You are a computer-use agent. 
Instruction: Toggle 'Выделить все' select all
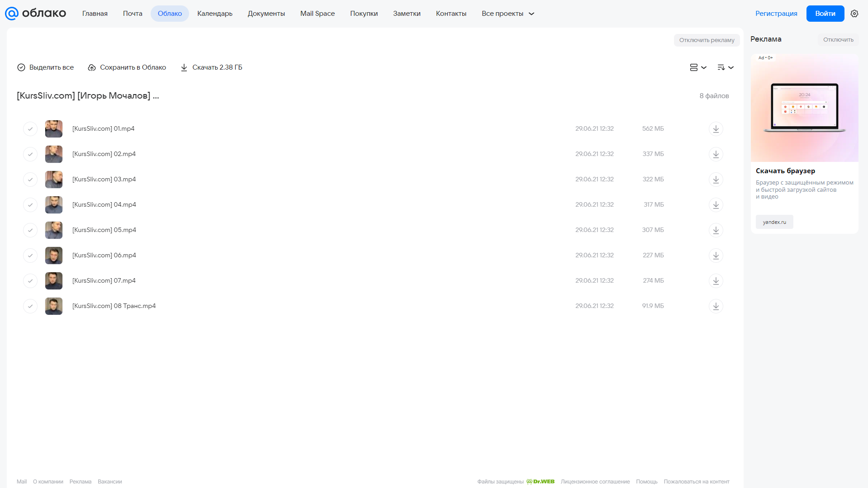[x=45, y=67]
